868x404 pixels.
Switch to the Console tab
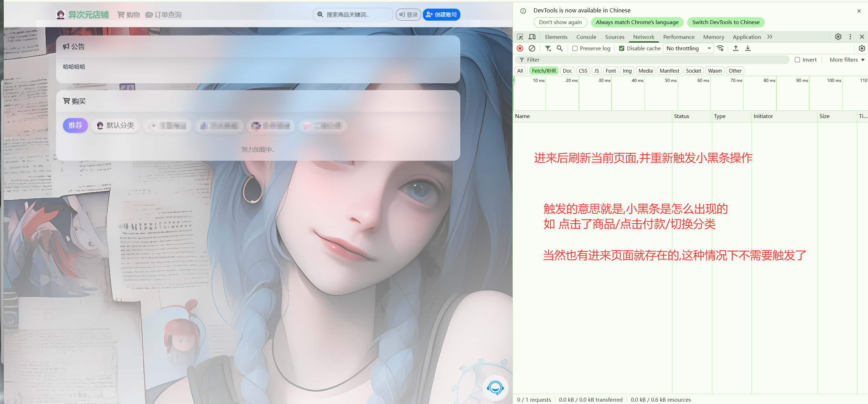tap(586, 37)
